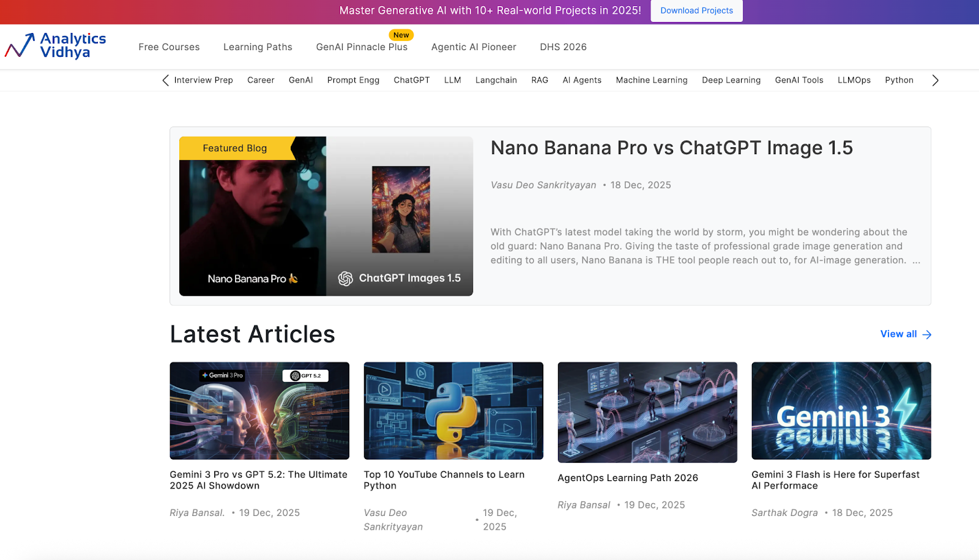This screenshot has width=979, height=560.
Task: Select the Interview Prep topic
Action: 203,80
